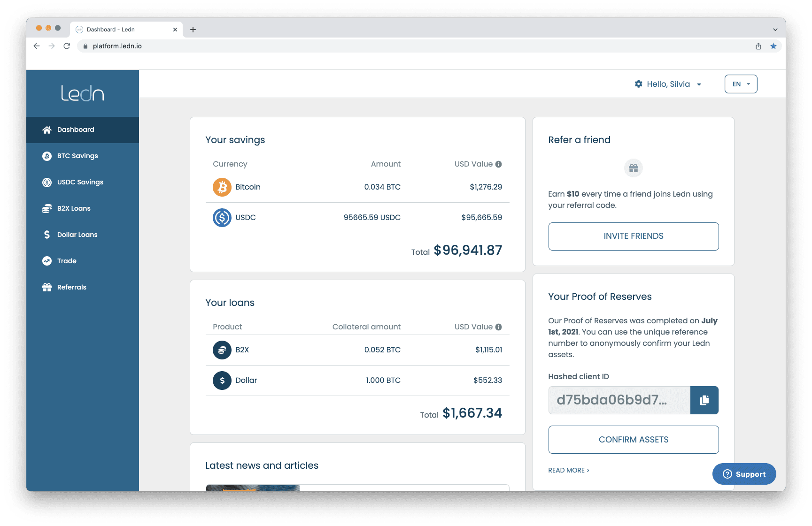Viewport: 812px width, 526px height.
Task: Click info icon beside loans USD Value
Action: [x=499, y=327]
